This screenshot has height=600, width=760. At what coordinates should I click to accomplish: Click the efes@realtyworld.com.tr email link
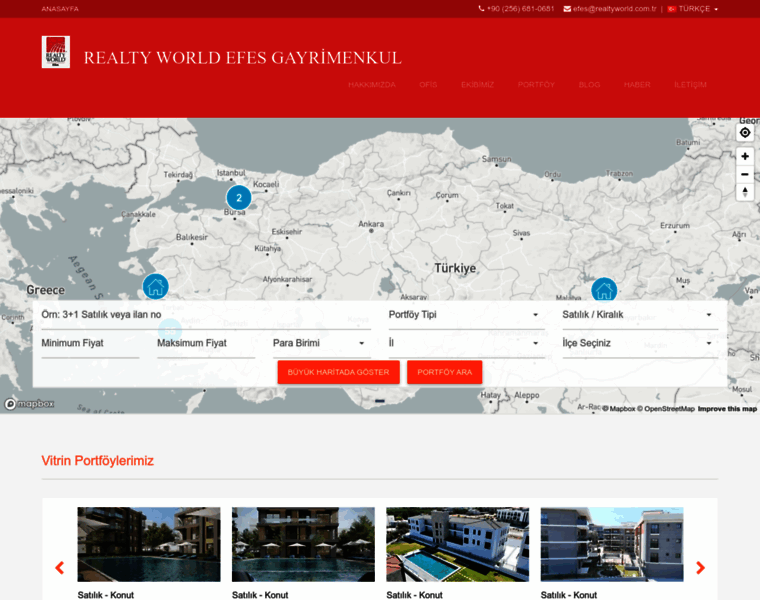[x=614, y=9]
